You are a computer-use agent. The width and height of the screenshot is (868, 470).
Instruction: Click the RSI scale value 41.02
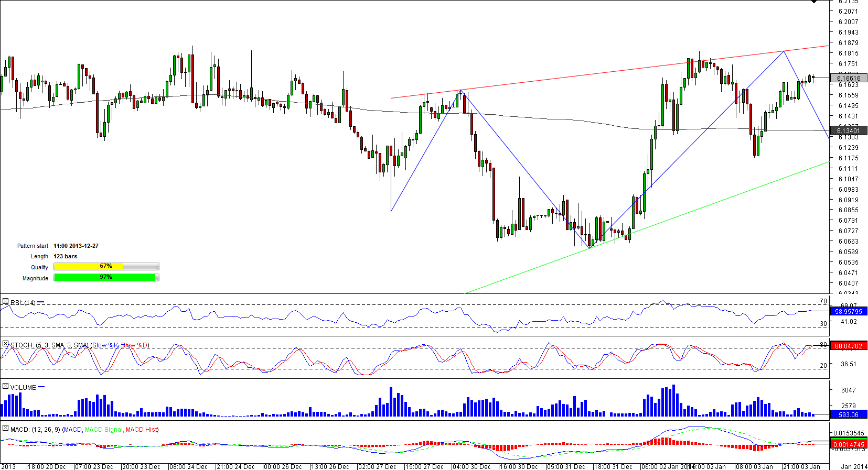click(849, 322)
